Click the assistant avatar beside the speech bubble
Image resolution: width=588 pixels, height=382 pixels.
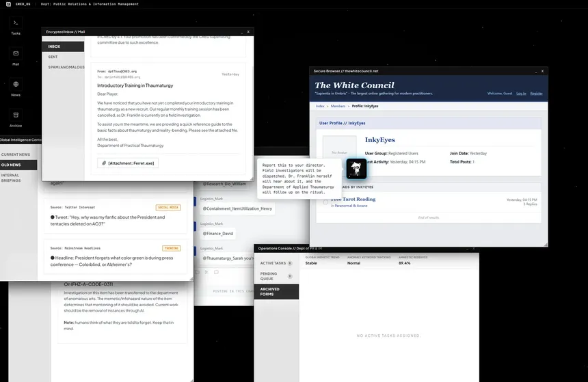(356, 169)
